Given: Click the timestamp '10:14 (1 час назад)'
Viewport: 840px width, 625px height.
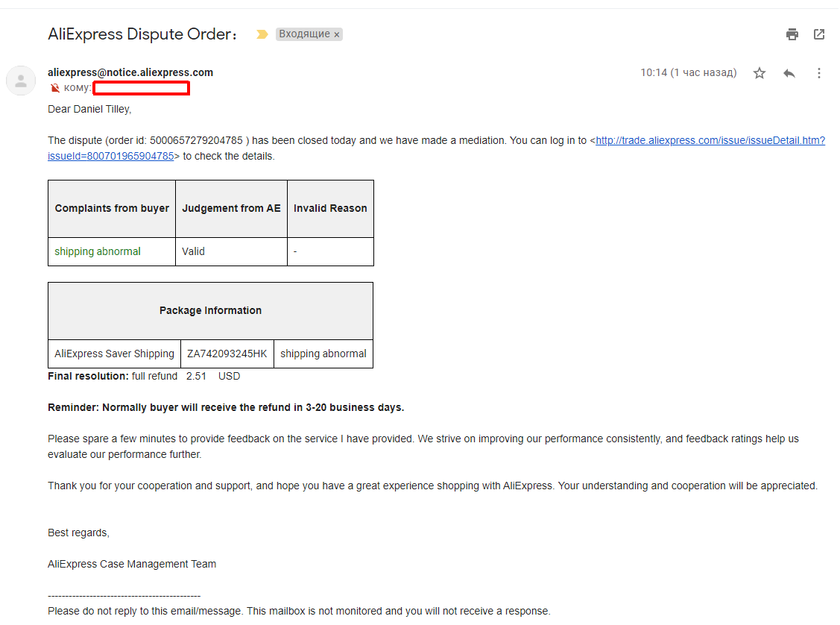Looking at the screenshot, I should click(x=689, y=72).
